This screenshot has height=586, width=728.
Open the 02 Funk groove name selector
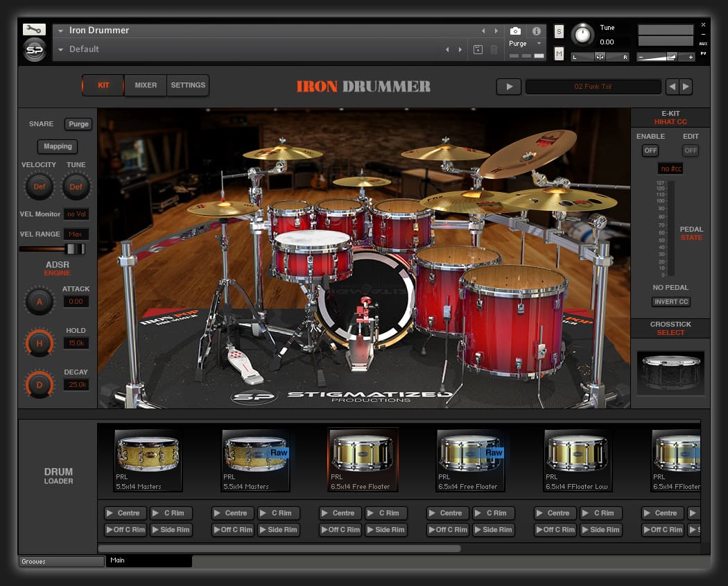click(x=593, y=87)
